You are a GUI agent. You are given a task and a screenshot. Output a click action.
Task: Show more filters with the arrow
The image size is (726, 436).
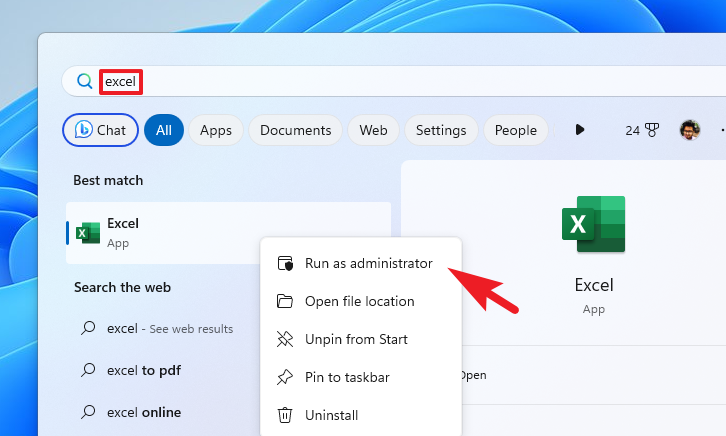pos(580,130)
